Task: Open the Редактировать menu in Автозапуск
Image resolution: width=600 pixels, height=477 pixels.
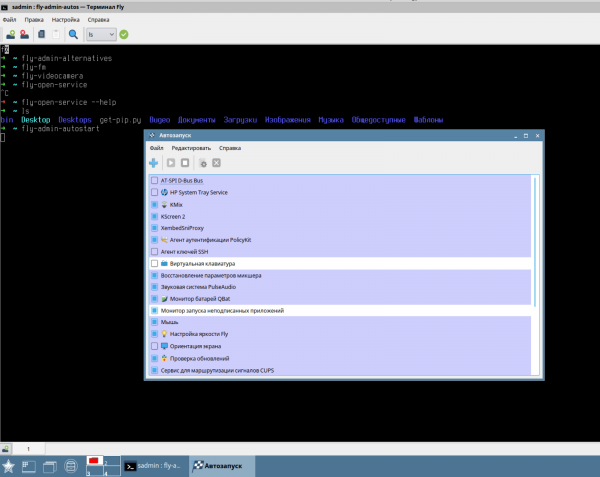Action: 190,147
